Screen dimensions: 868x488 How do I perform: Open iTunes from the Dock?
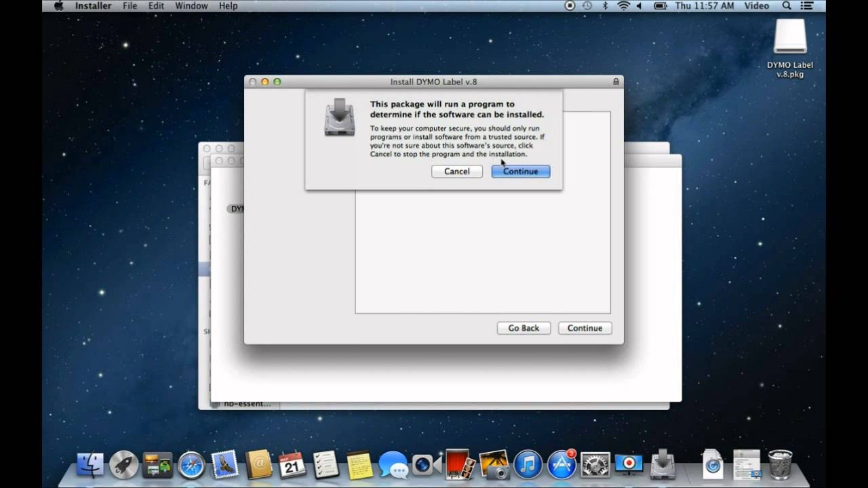tap(528, 465)
